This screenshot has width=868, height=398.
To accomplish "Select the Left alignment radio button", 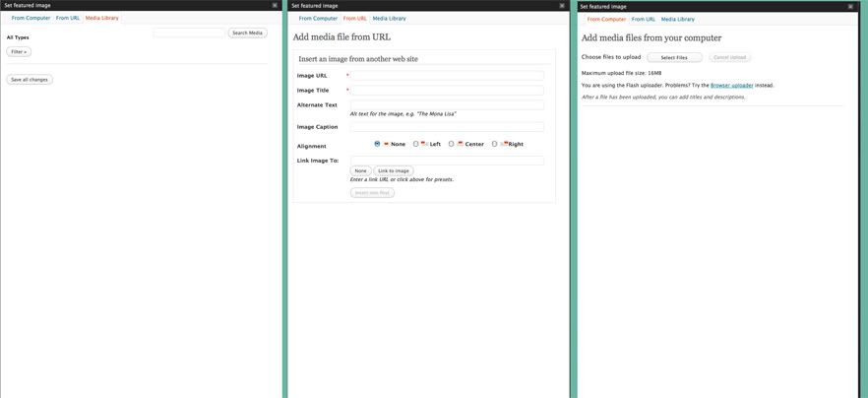I will [x=416, y=144].
